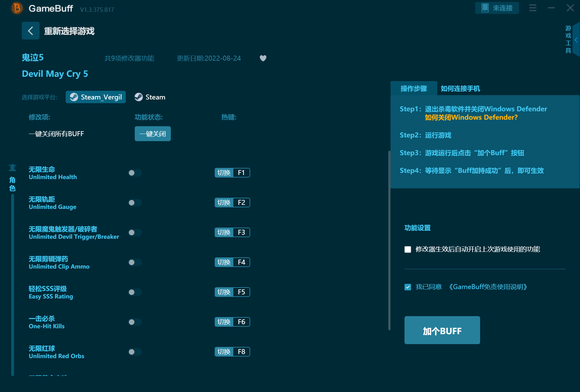Toggle Unlimited Red Orbs switch
This screenshot has height=392, width=580.
(x=135, y=352)
